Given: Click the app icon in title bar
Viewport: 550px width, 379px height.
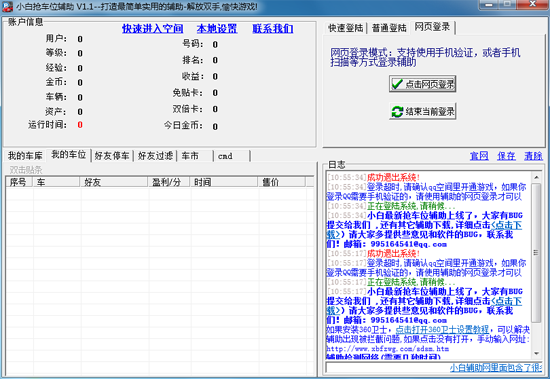Looking at the screenshot, I should (x=8, y=6).
